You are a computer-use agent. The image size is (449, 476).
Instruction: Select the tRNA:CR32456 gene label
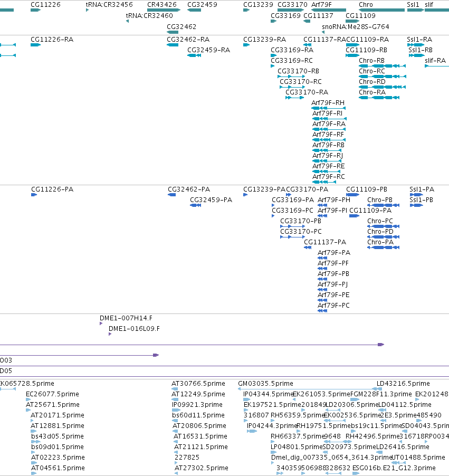pyautogui.click(x=109, y=5)
